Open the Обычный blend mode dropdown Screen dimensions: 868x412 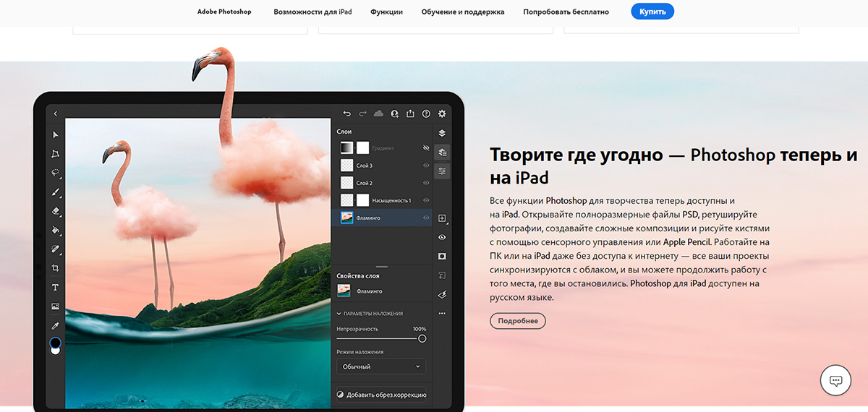381,366
